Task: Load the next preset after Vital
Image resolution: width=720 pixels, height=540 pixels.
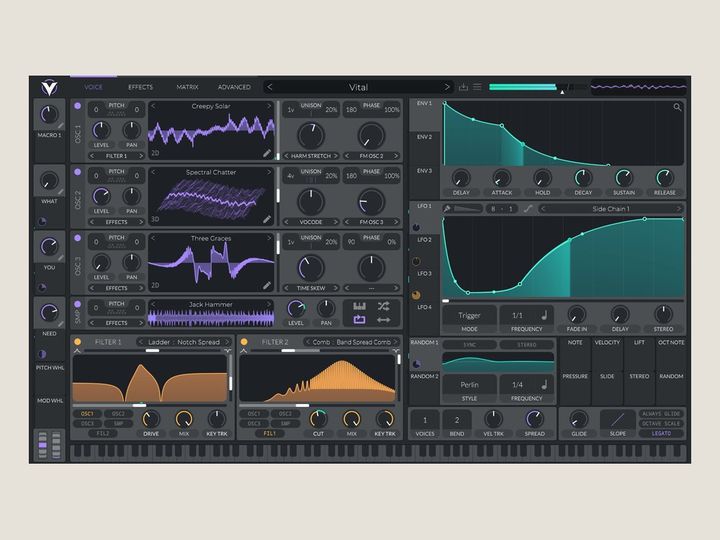Action: point(446,87)
